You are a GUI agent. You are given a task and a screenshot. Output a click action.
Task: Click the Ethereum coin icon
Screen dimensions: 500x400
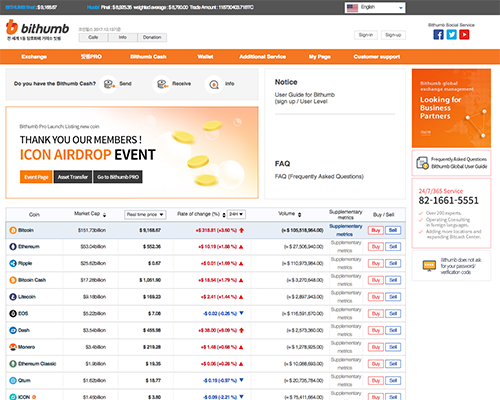click(13, 247)
